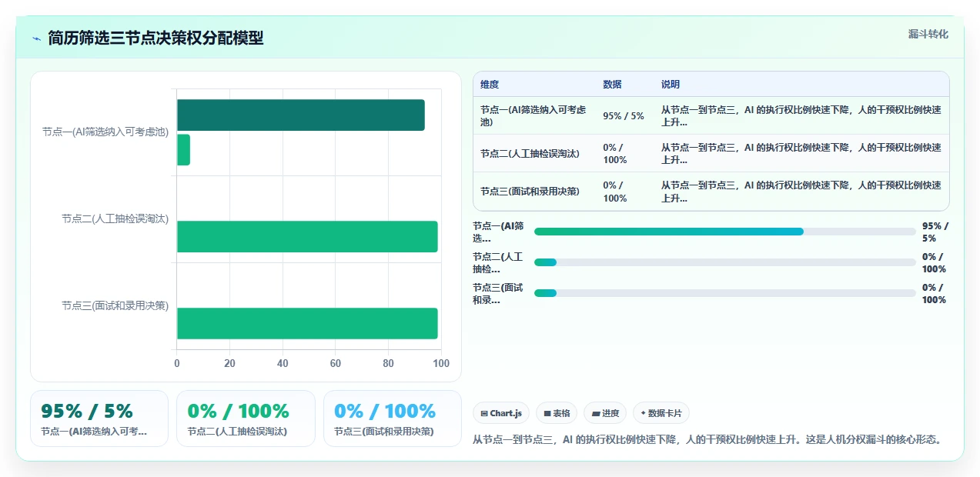The image size is (980, 477).
Task: Click the 节点二 chart bar
Action: pyautogui.click(x=307, y=236)
